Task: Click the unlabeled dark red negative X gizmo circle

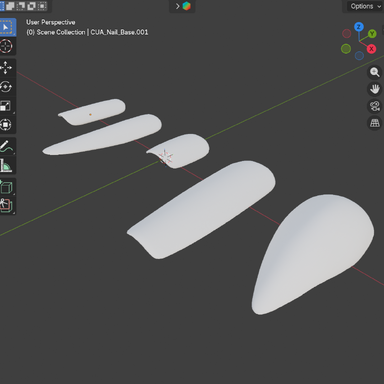Action: tap(347, 33)
